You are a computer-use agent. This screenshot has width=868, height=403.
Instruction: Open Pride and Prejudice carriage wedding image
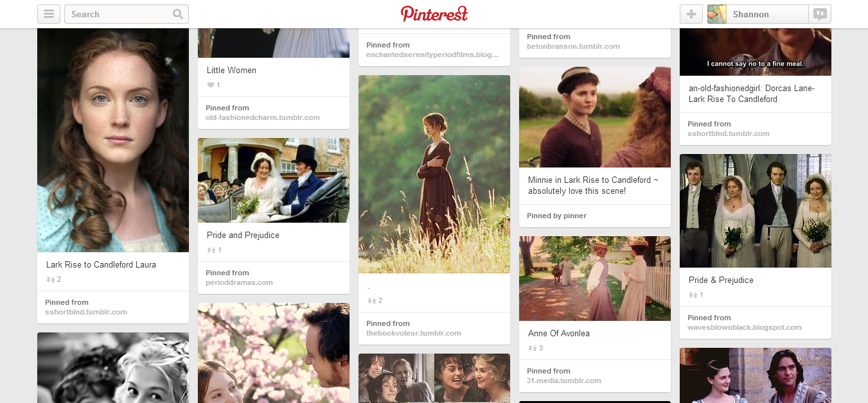(x=274, y=180)
